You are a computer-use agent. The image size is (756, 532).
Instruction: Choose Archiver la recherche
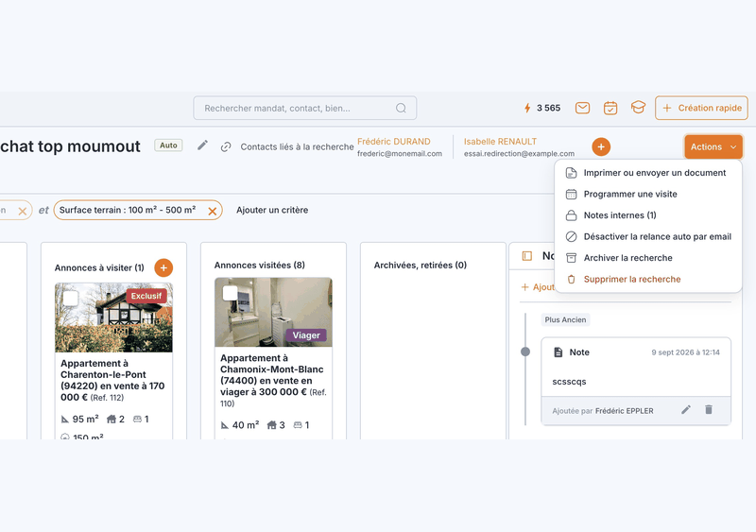point(648,258)
